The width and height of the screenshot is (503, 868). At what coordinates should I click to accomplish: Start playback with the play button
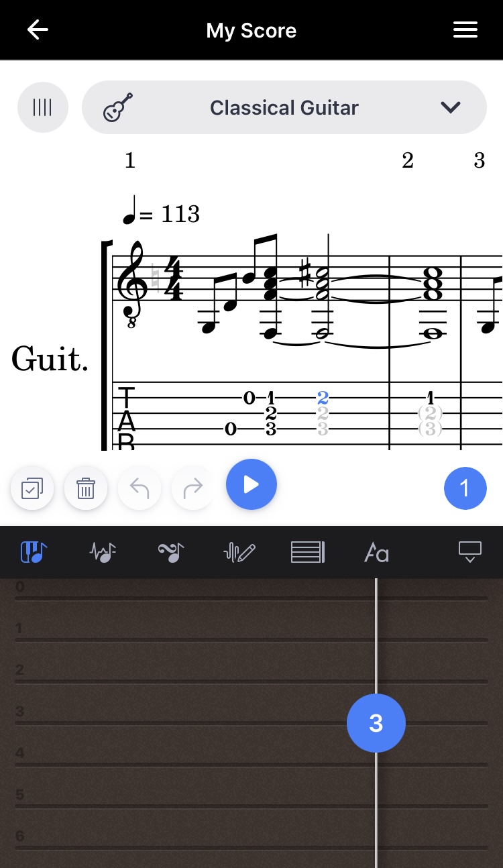point(251,484)
